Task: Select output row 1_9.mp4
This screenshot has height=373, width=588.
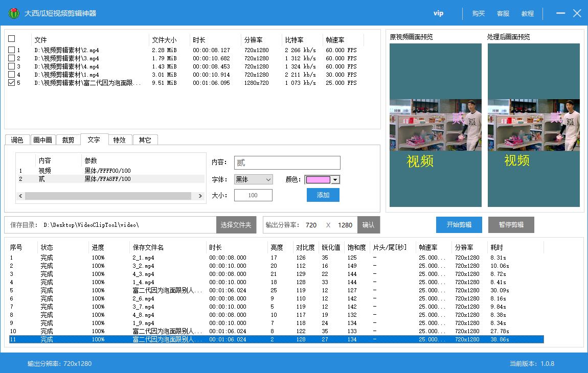Action: tap(277, 323)
